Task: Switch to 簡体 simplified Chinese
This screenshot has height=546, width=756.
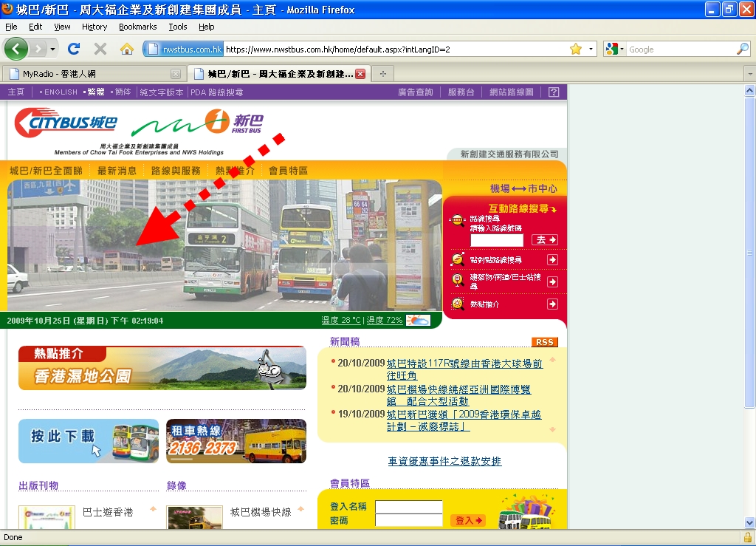Action: pyautogui.click(x=123, y=92)
